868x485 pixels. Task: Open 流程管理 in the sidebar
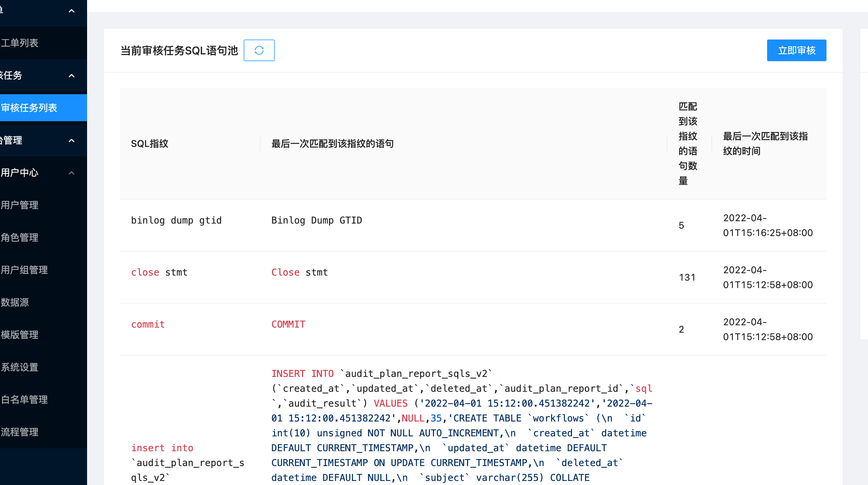click(19, 433)
